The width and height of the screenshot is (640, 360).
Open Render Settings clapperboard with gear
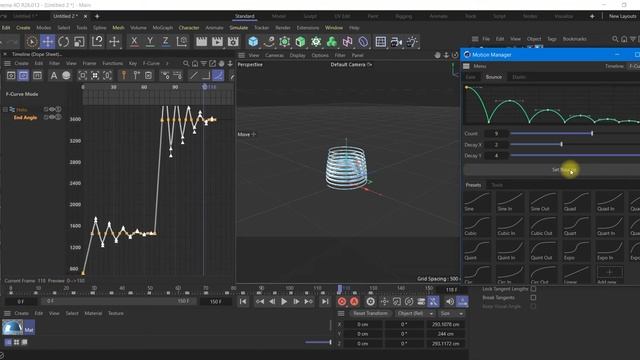[233, 42]
